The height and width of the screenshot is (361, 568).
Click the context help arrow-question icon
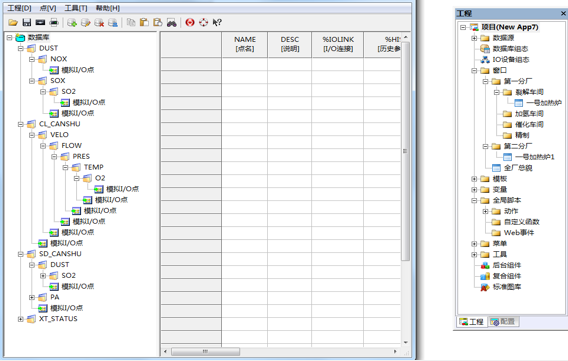click(217, 22)
